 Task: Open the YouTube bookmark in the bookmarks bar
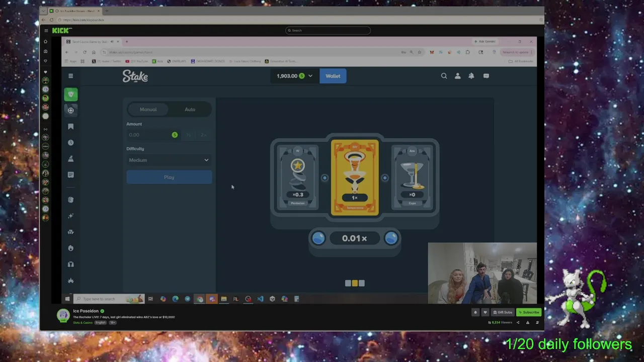137,61
